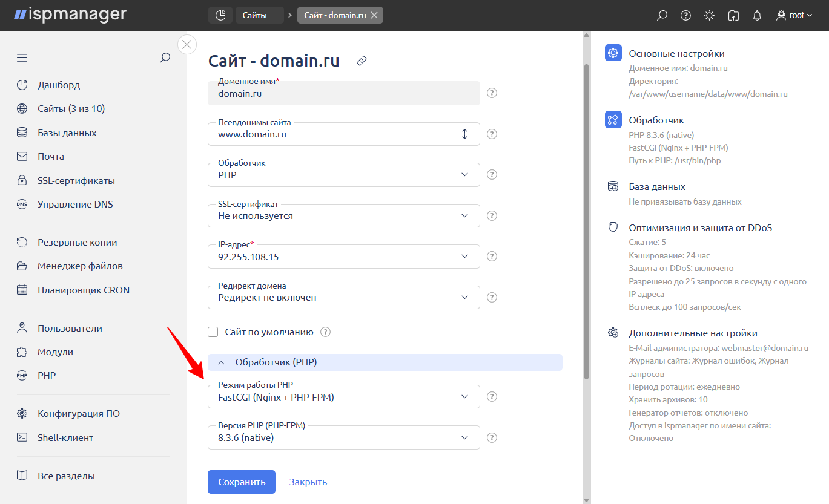Close the site form with round X button

187,44
